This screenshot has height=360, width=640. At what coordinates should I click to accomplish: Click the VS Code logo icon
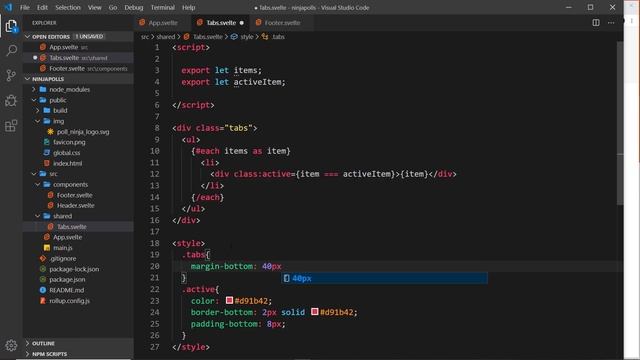[x=8, y=7]
